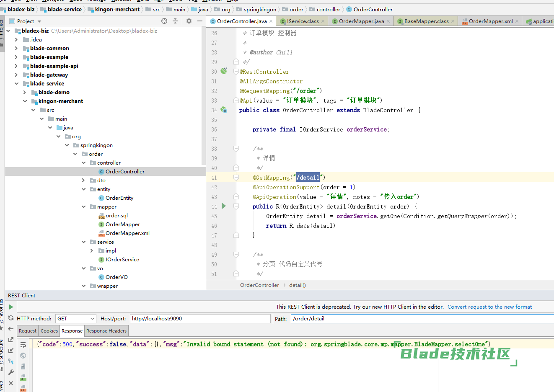Switch to the OrderMapper.java tab

pyautogui.click(x=361, y=21)
